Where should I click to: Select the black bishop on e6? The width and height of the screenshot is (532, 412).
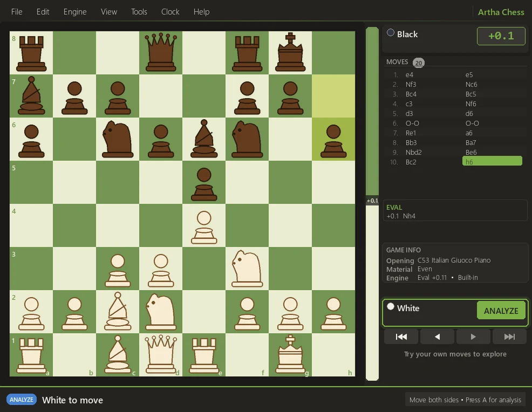[204, 139]
